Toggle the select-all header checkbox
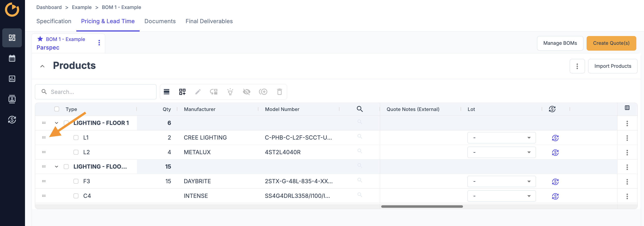 point(57,109)
